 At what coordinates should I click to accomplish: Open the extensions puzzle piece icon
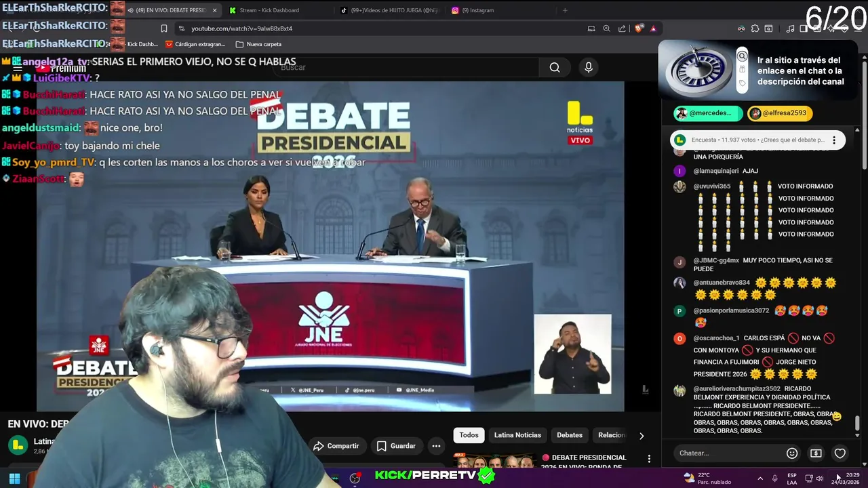(755, 28)
